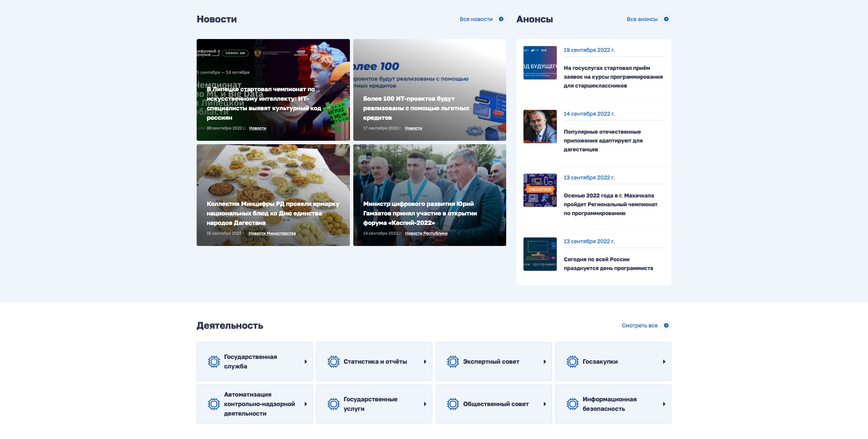The width and height of the screenshot is (868, 439).
Task: Click the chip icon on Государственные услуги card
Action: click(x=334, y=404)
